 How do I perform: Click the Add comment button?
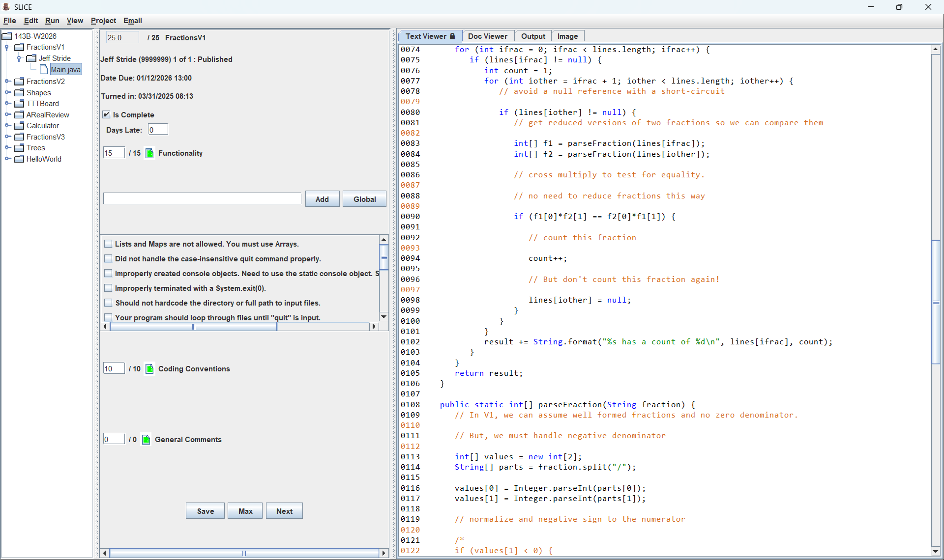(x=322, y=199)
